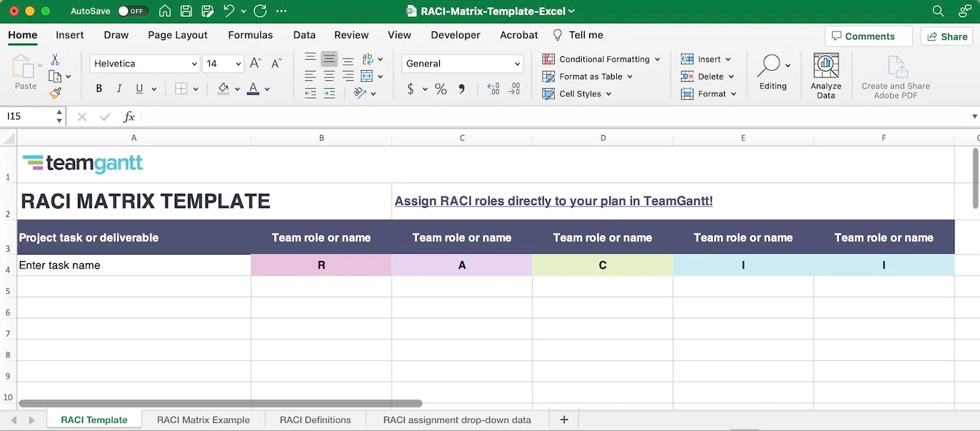Toggle italic formatting
Screen dimensions: 980x431
(x=118, y=88)
